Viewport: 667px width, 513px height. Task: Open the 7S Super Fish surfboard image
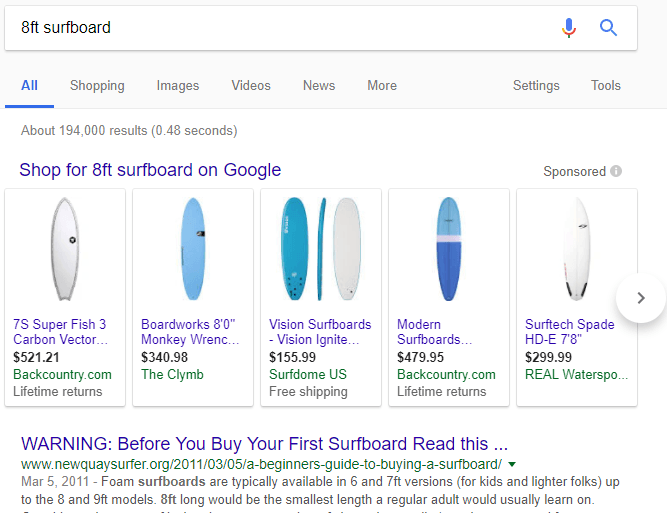click(x=65, y=250)
